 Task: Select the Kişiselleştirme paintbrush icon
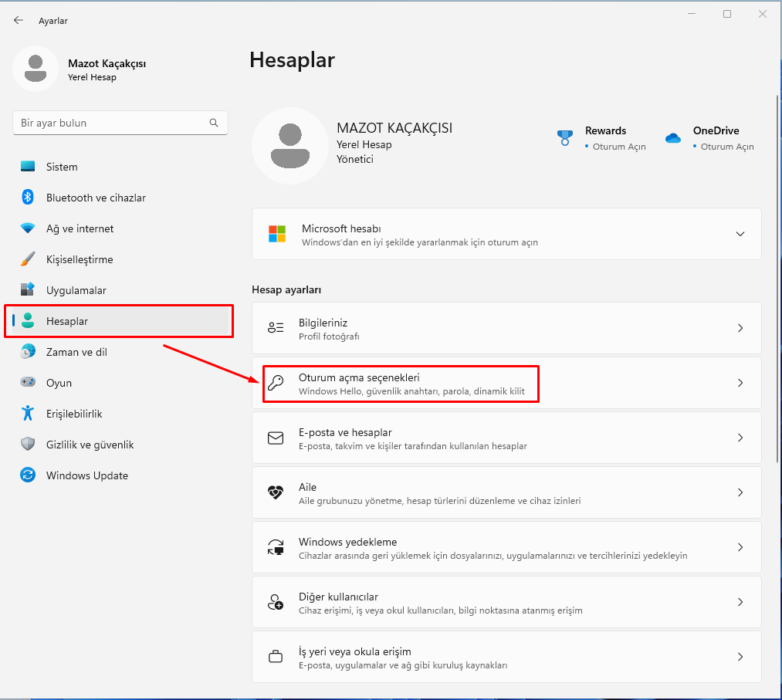[28, 259]
